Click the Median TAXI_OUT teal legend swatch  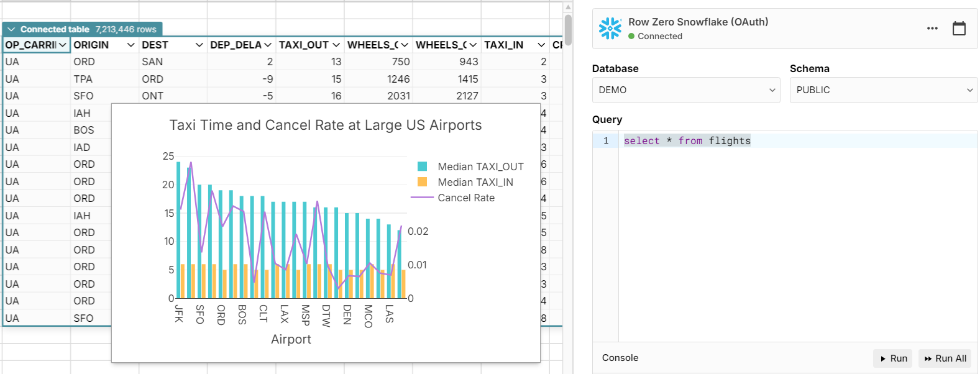[x=423, y=166]
